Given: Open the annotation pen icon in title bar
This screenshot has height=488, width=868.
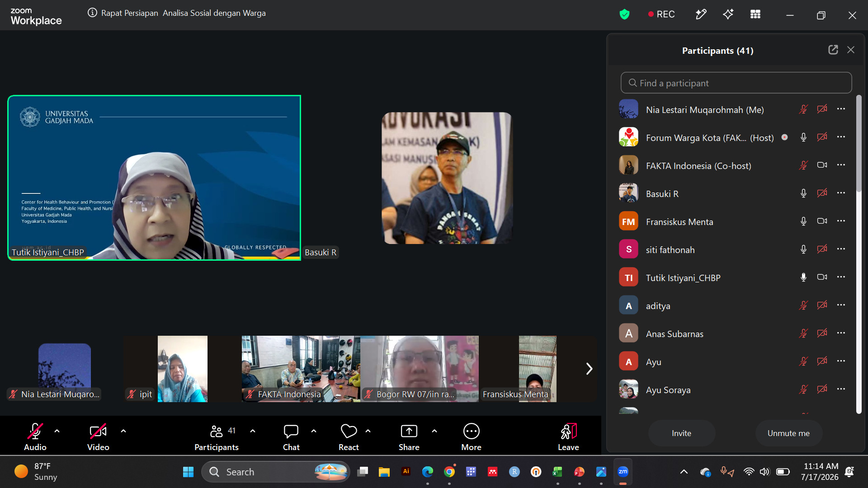Looking at the screenshot, I should tap(701, 14).
